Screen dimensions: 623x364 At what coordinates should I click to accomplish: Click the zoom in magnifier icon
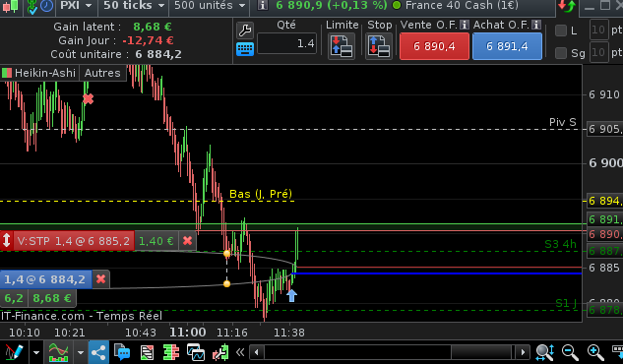coord(594,352)
